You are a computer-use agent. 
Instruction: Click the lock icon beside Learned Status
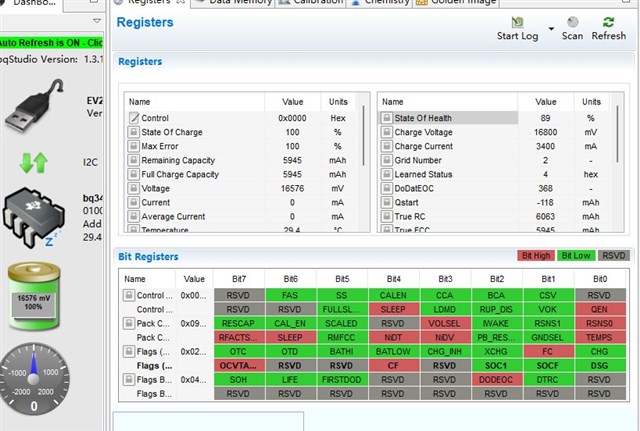pos(386,174)
